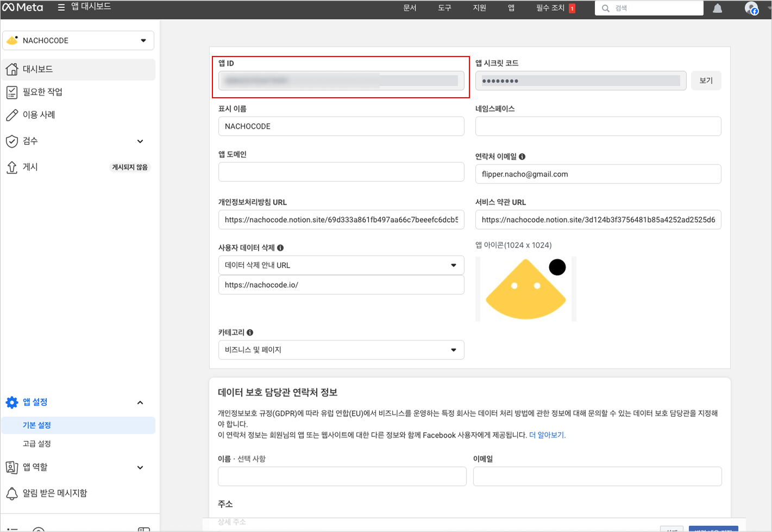
Task: Click the 표시 이름 field with NACHOCODE
Action: click(341, 126)
